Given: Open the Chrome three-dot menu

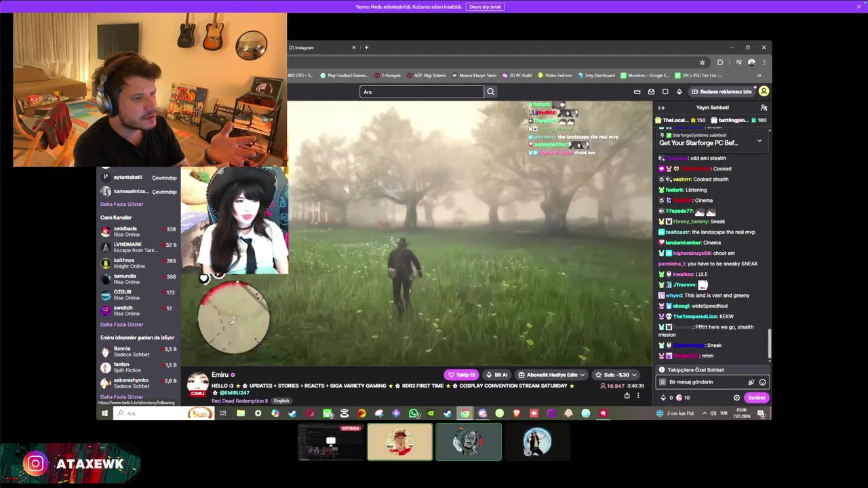Looking at the screenshot, I should tap(764, 62).
